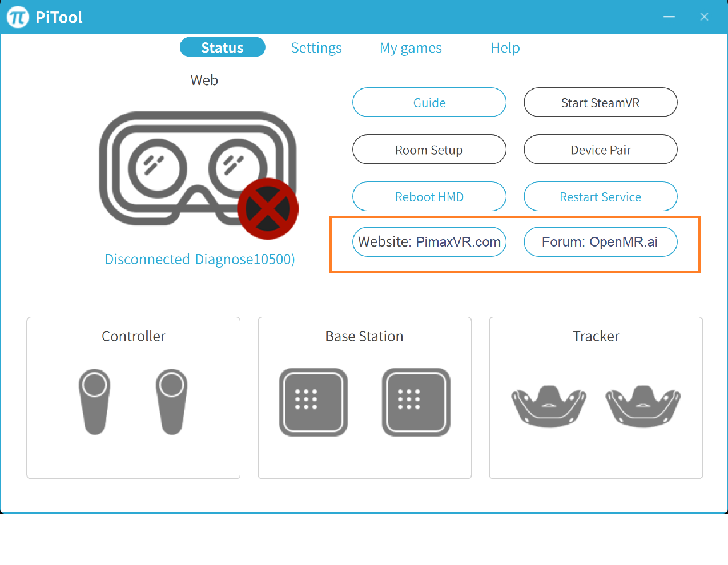This screenshot has height=565, width=728.
Task: Click the PiTool pi logo icon
Action: point(18,17)
